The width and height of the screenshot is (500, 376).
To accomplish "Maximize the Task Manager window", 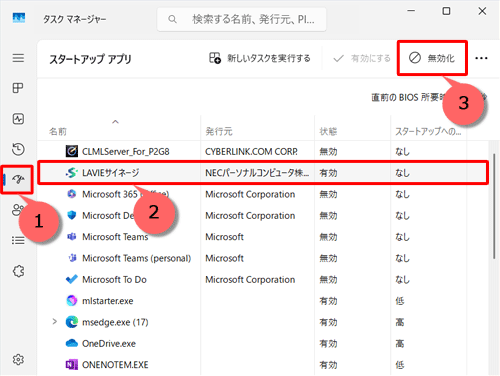I will click(x=446, y=11).
